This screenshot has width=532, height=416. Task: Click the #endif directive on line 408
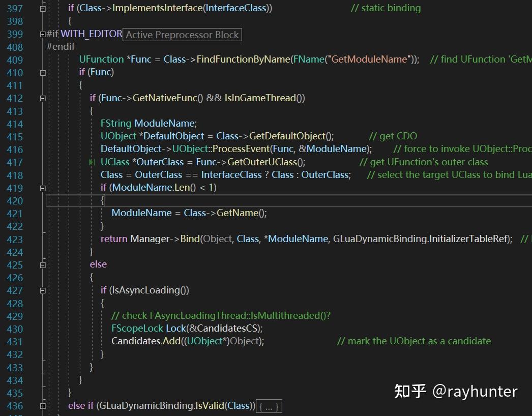tap(61, 46)
